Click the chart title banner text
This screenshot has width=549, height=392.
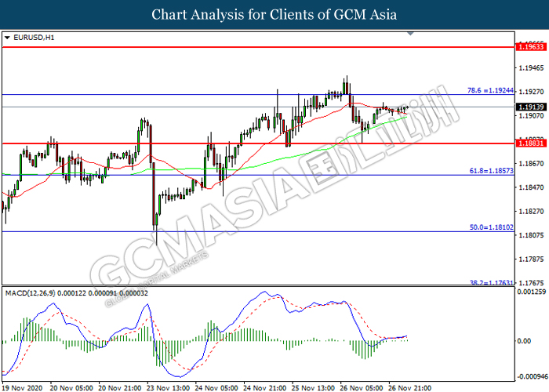pyautogui.click(x=274, y=15)
